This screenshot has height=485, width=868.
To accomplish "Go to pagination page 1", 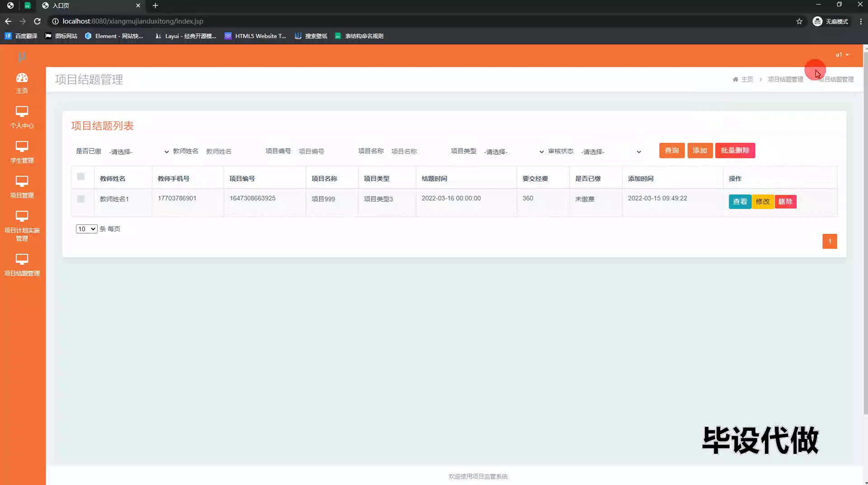I will [830, 241].
